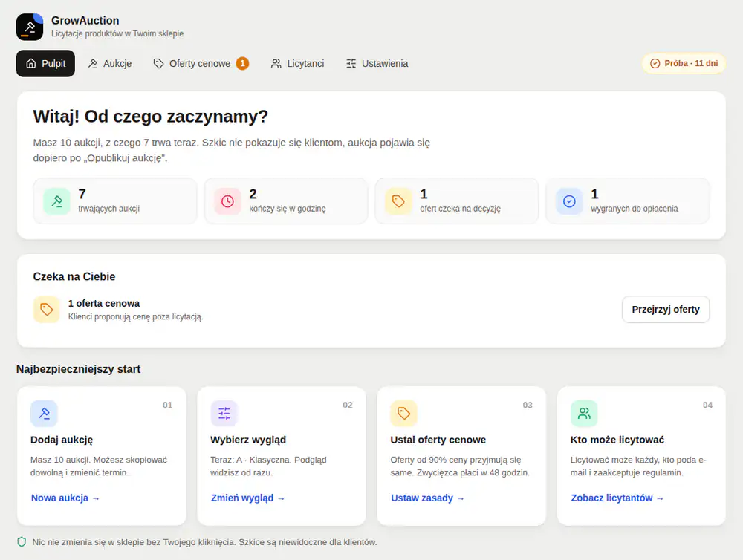Image resolution: width=743 pixels, height=560 pixels.
Task: Click the red clock icon for kończy się w godzinę
Action: tap(227, 201)
